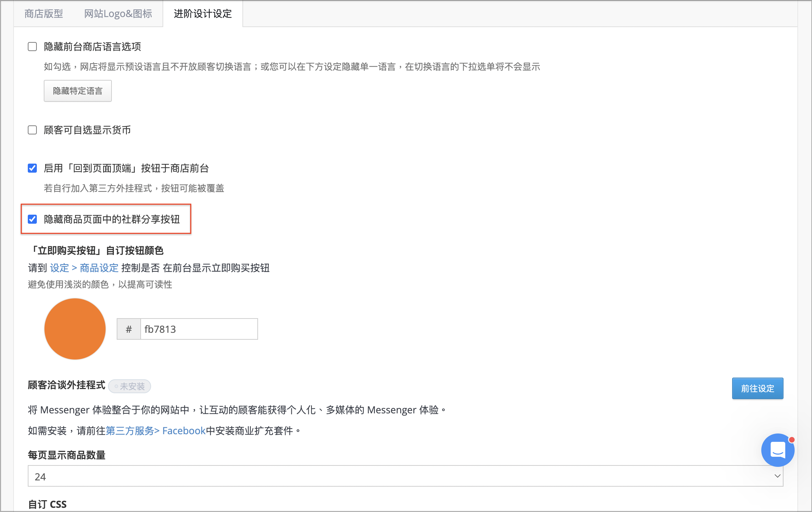Image resolution: width=812 pixels, height=512 pixels.
Task: Click the # prefix of color field
Action: tap(129, 329)
